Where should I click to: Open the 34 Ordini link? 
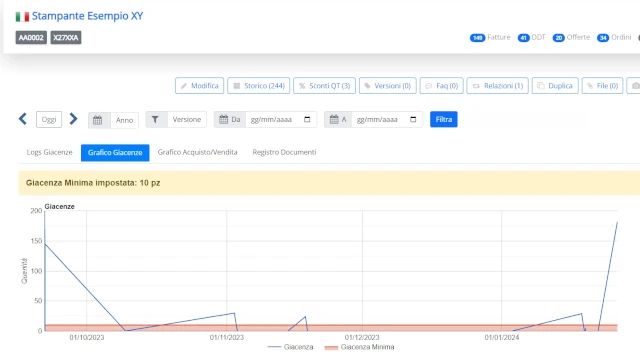[614, 38]
